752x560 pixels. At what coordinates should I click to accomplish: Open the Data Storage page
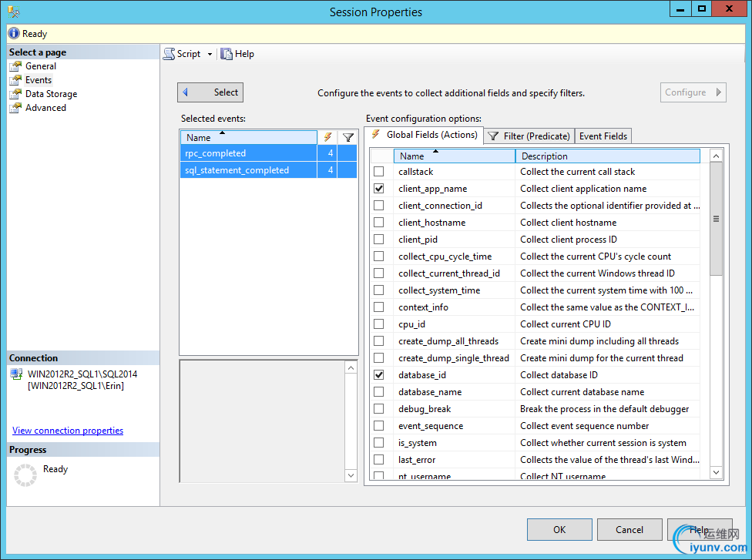(52, 94)
